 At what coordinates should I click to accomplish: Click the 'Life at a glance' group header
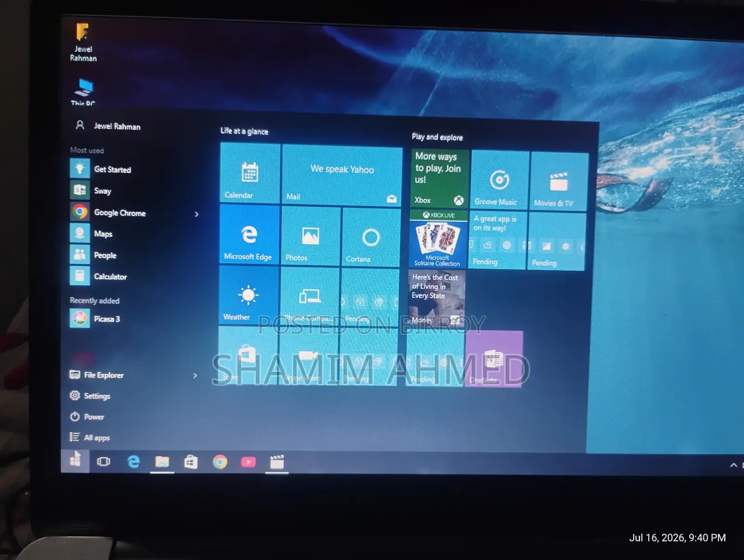(x=244, y=132)
